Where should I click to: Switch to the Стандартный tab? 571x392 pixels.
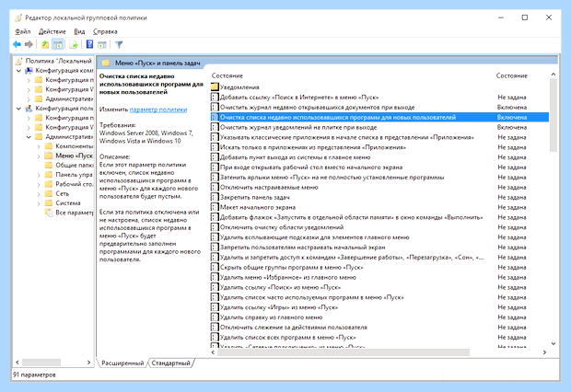coord(170,363)
